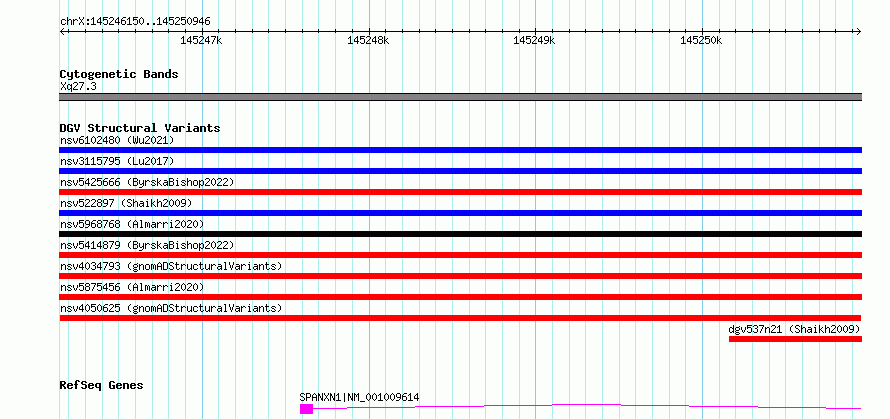
Task: Select variant label nsv4034793 (gnomADStructuralVariants)
Action: coord(171,266)
